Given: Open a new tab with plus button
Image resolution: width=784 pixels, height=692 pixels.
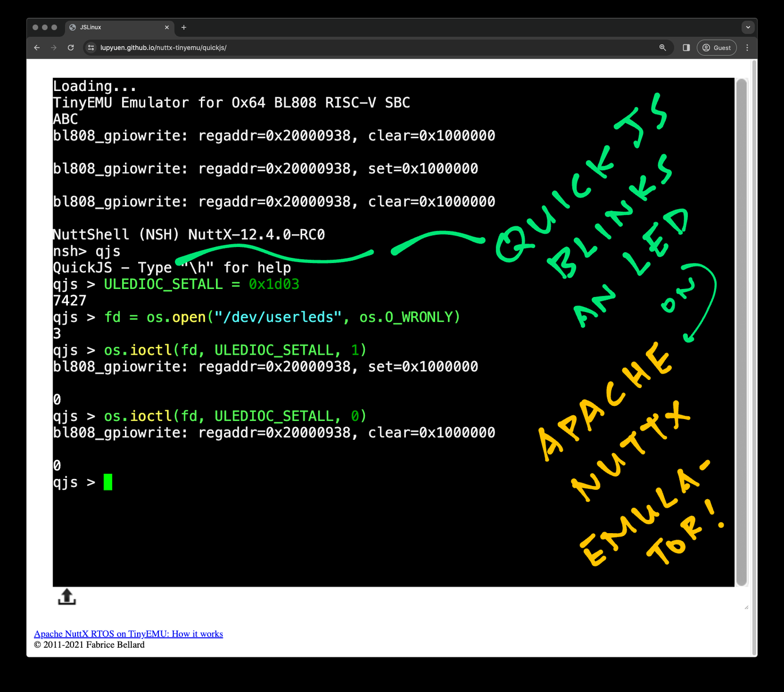Looking at the screenshot, I should pos(184,27).
